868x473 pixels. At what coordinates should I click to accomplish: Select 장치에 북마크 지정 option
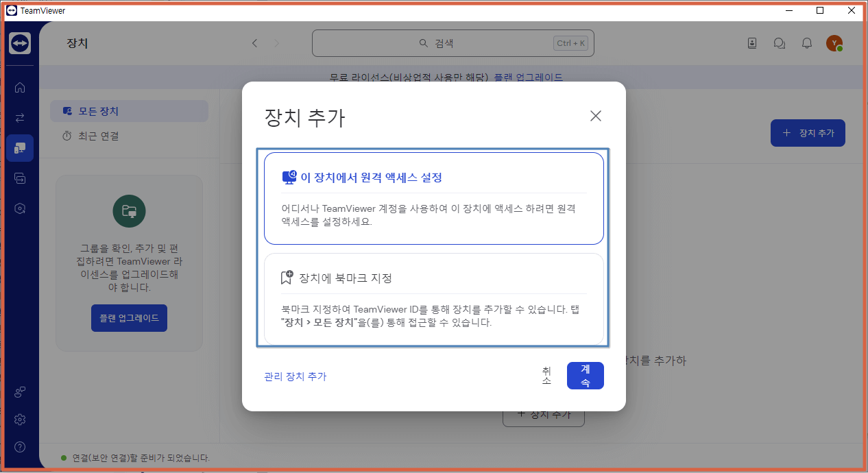coord(434,300)
